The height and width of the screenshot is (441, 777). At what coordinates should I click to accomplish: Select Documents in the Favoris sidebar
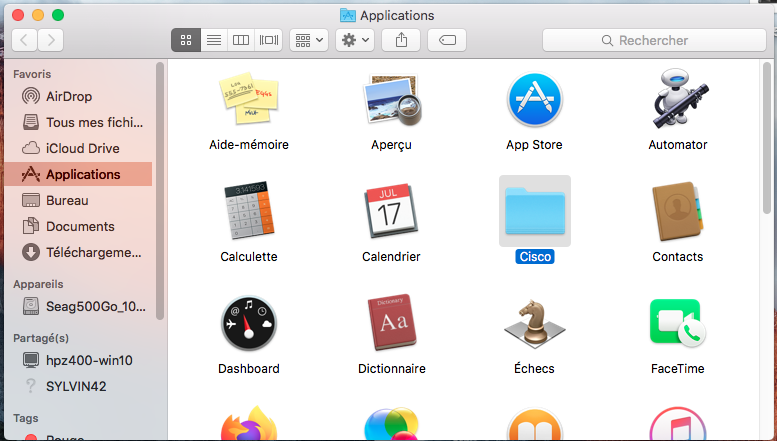80,226
